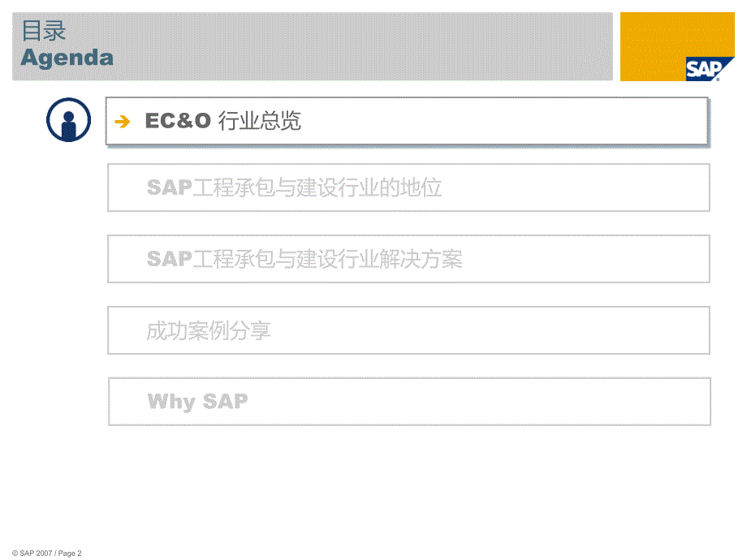Open the EC&O 行业总览 agenda item
Viewport: 747px width, 560px height.
point(407,121)
